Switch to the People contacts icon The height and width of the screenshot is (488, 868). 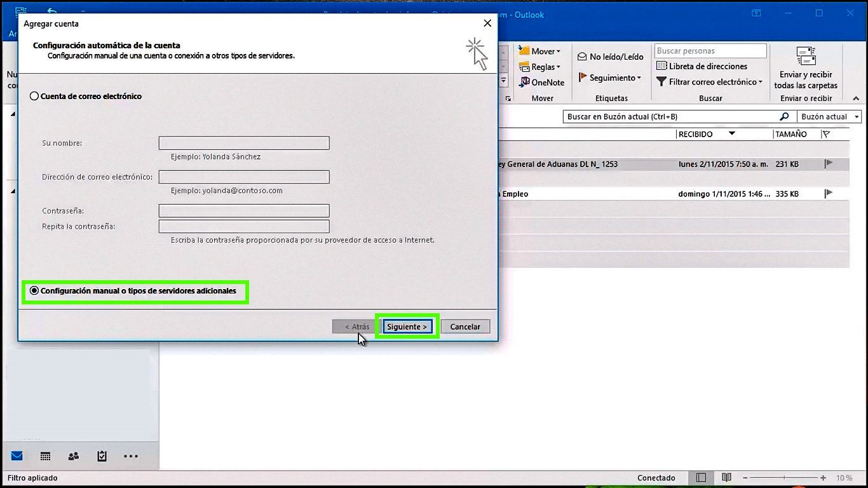[74, 456]
